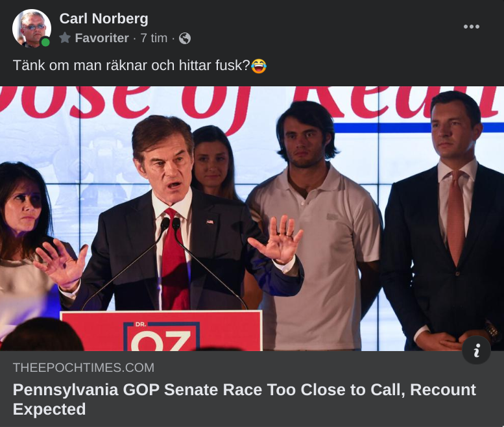This screenshot has height=427, width=504.
Task: Click the Favoriter star icon
Action: tap(65, 38)
